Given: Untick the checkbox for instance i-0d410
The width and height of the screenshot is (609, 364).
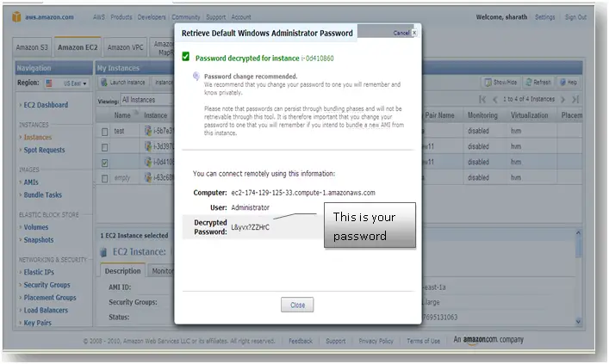Looking at the screenshot, I should click(104, 163).
